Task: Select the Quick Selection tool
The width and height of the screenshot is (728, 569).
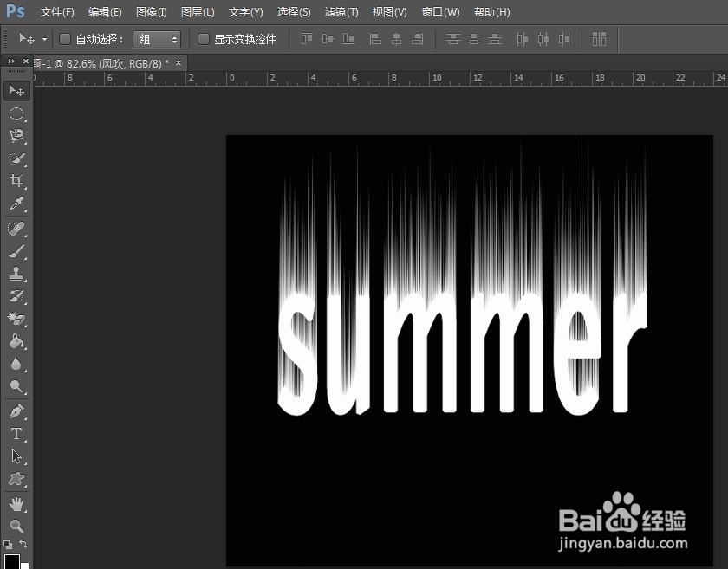Action: tap(16, 158)
